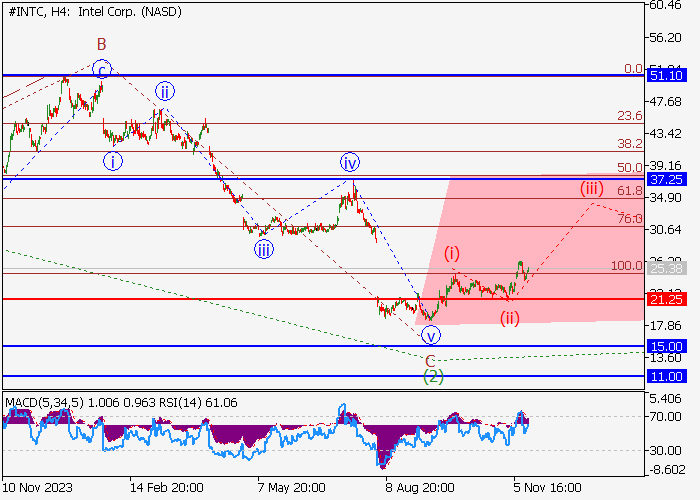The image size is (700, 500).
Task: Click the RSI(14) 61.06 indicator readout
Action: 198,403
